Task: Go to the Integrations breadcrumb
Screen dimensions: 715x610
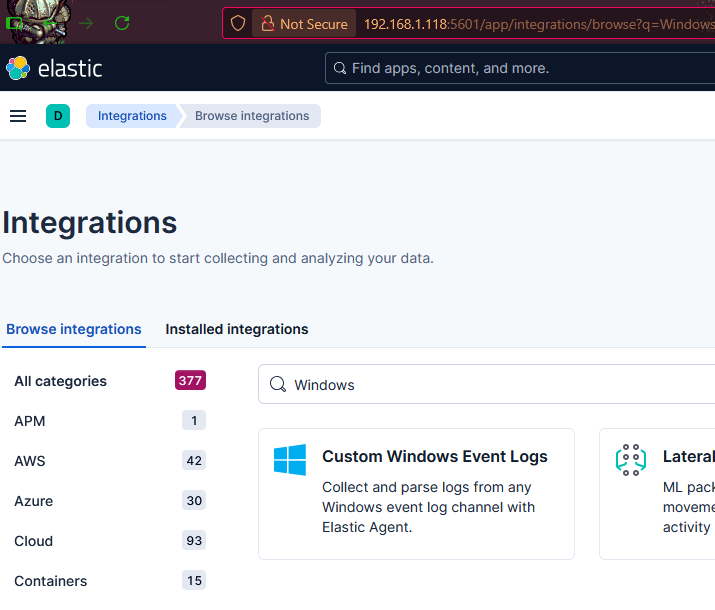Action: [132, 116]
